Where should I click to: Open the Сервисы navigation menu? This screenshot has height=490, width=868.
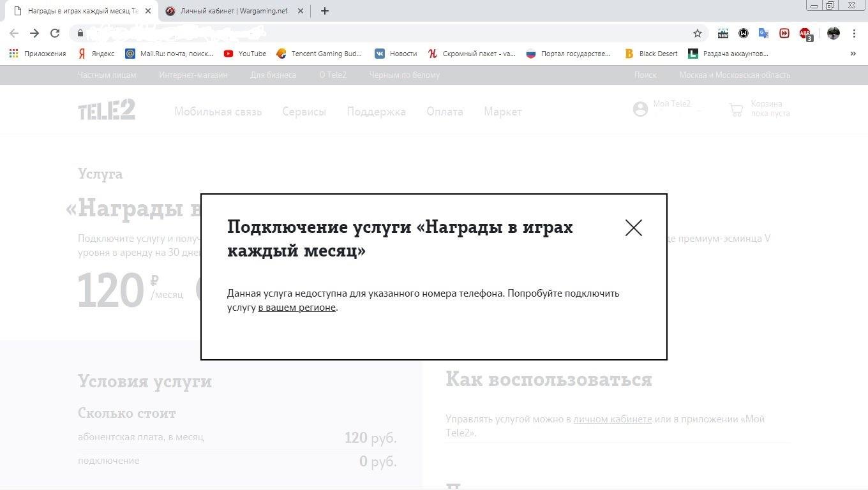coord(304,112)
